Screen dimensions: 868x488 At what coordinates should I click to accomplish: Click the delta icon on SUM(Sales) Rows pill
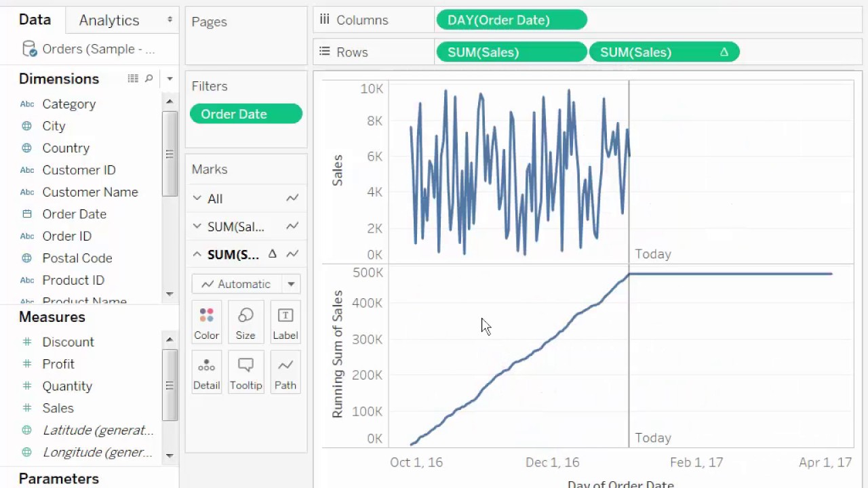[724, 52]
